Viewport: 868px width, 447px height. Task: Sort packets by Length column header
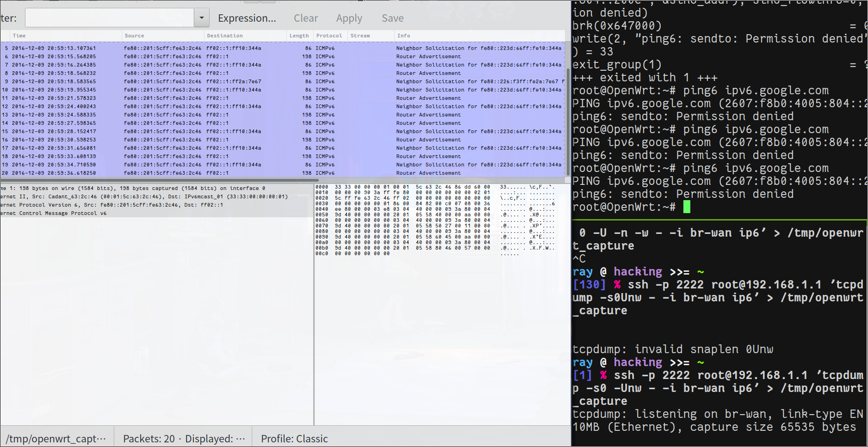(x=299, y=36)
